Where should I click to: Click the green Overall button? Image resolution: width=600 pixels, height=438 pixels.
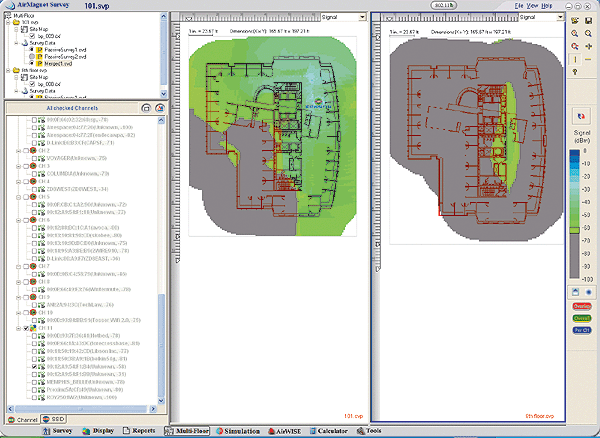pos(582,318)
